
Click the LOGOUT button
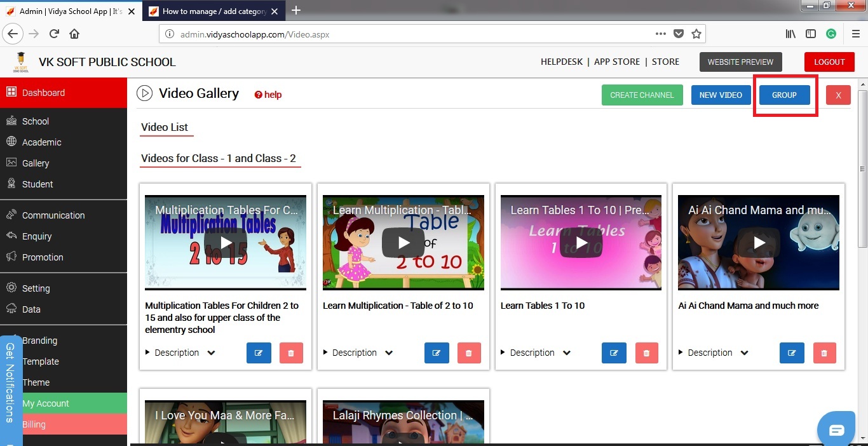tap(829, 62)
